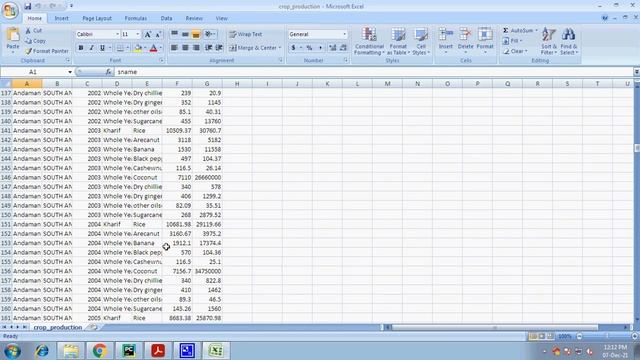Toggle bold formatting

click(x=81, y=48)
